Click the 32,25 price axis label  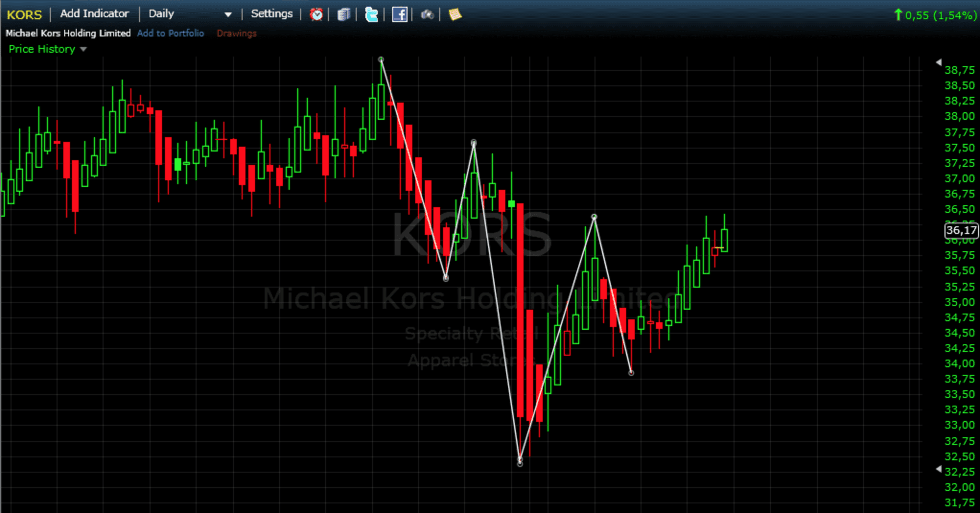[959, 472]
